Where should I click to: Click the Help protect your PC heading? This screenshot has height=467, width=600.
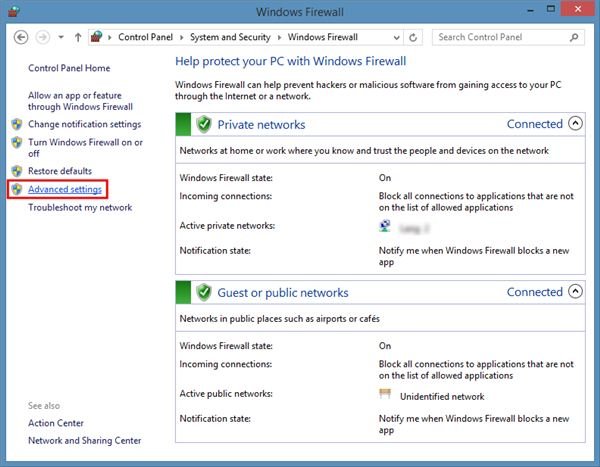pyautogui.click(x=291, y=61)
